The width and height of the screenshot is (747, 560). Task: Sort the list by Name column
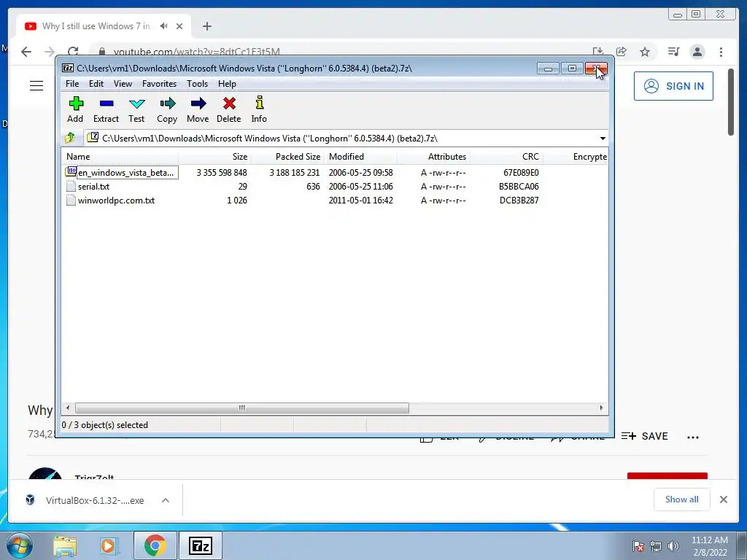[120, 157]
